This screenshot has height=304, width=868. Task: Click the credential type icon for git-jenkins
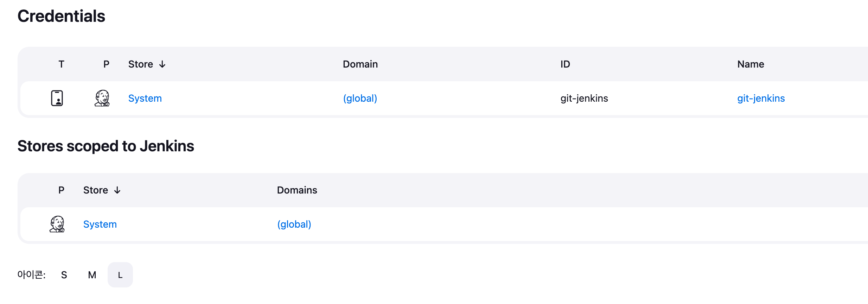click(x=57, y=98)
